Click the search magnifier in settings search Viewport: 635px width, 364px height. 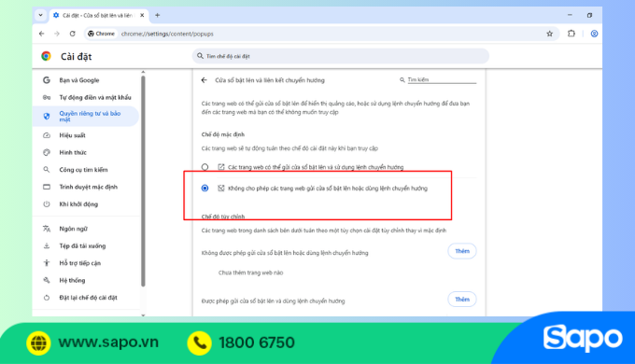(x=200, y=56)
